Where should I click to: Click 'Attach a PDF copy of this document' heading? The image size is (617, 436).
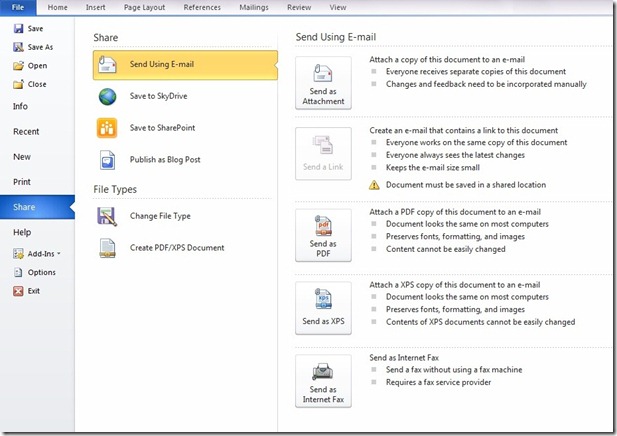point(455,212)
